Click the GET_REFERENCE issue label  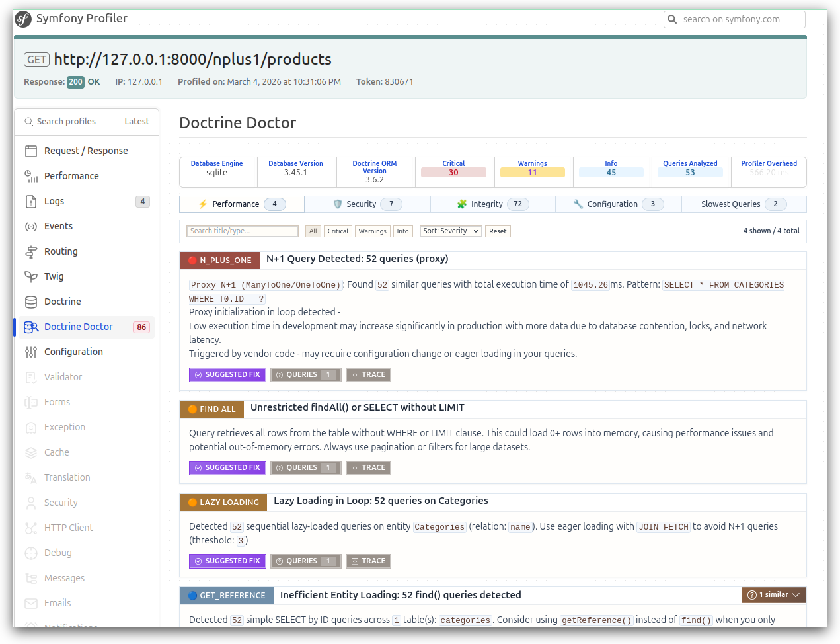tap(227, 596)
